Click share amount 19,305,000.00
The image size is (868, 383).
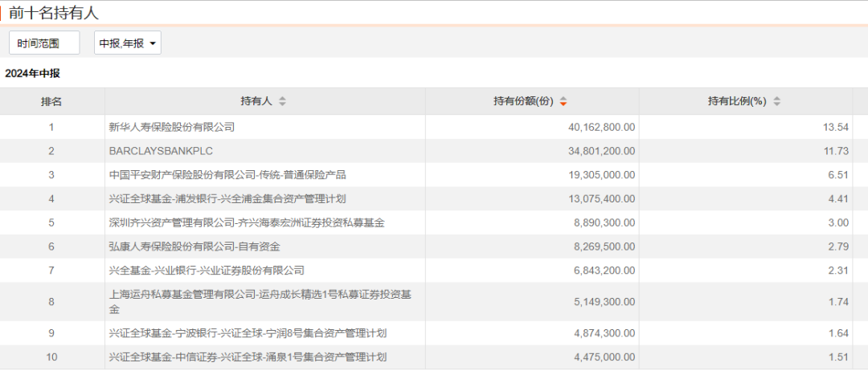pos(602,175)
